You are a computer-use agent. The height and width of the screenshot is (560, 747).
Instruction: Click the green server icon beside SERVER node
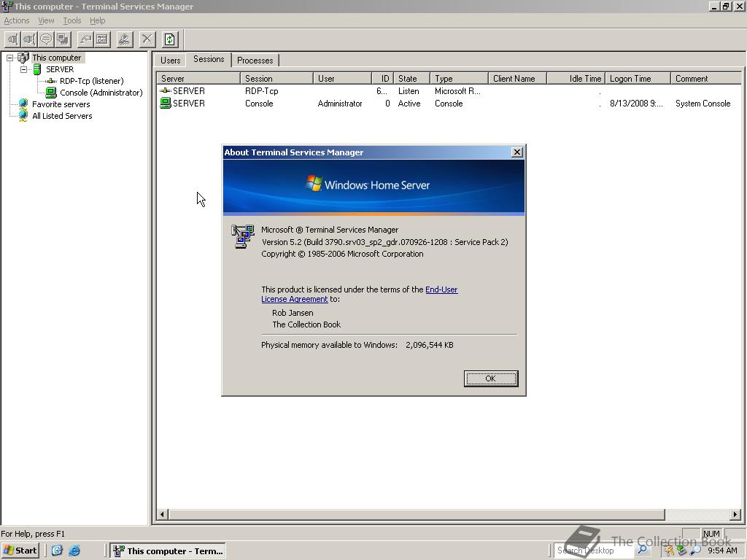coord(37,69)
